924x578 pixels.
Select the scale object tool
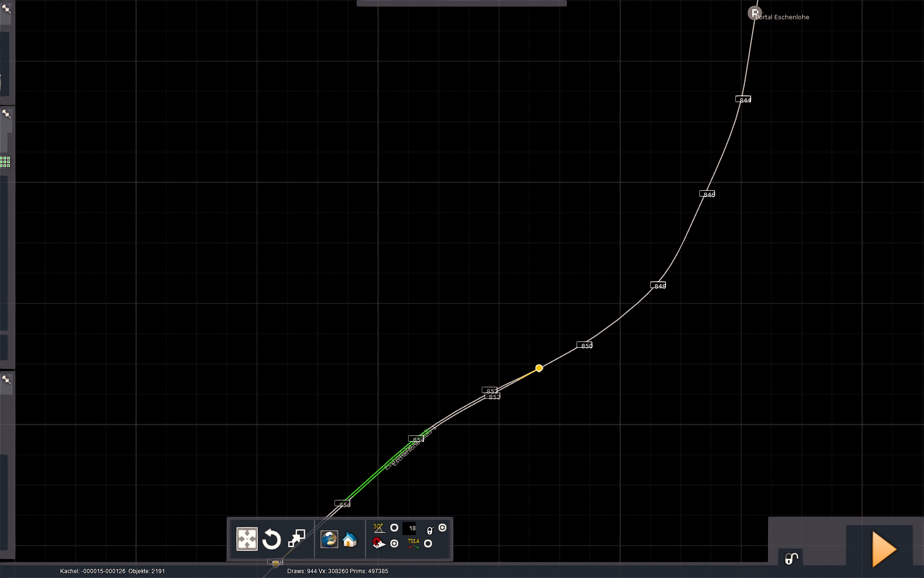[x=296, y=539]
